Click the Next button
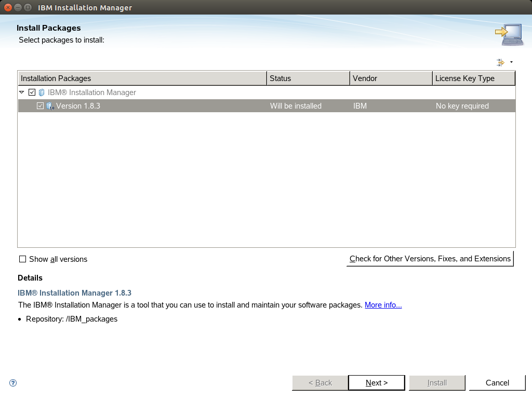Screen dimensions: 532x399 coord(377,383)
